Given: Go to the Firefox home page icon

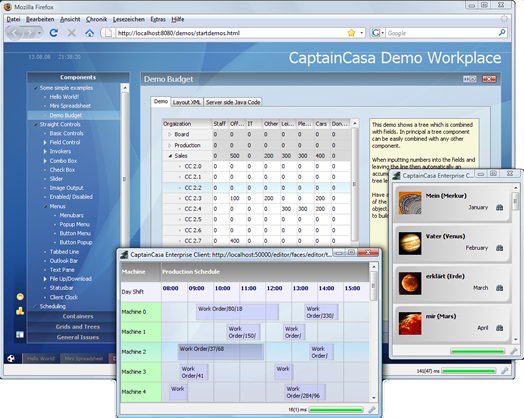Looking at the screenshot, I should (89, 33).
